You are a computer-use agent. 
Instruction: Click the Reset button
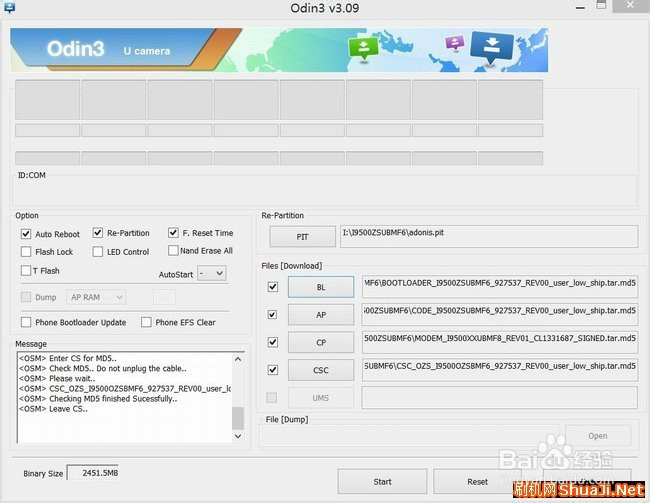point(477,481)
